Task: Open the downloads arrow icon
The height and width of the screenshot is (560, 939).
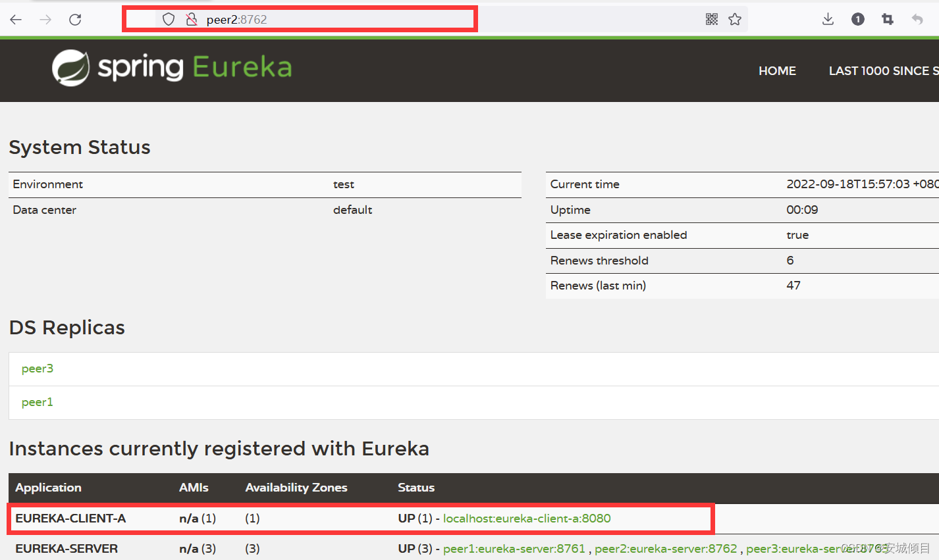Action: coord(828,20)
